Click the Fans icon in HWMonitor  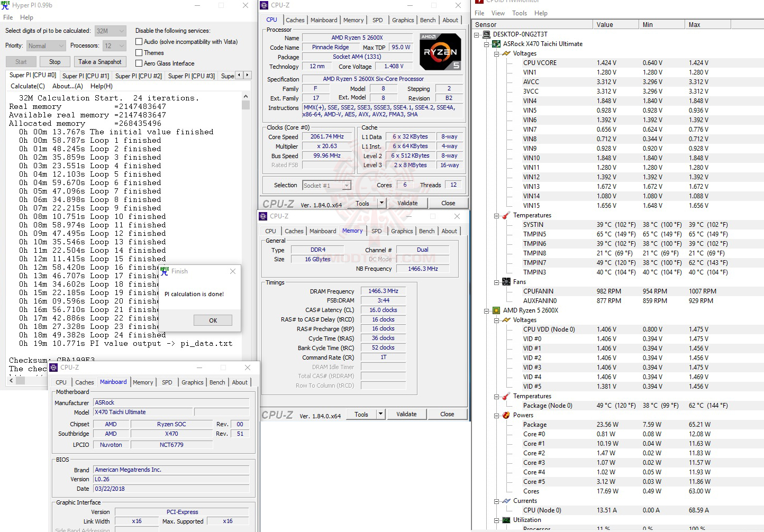click(506, 282)
